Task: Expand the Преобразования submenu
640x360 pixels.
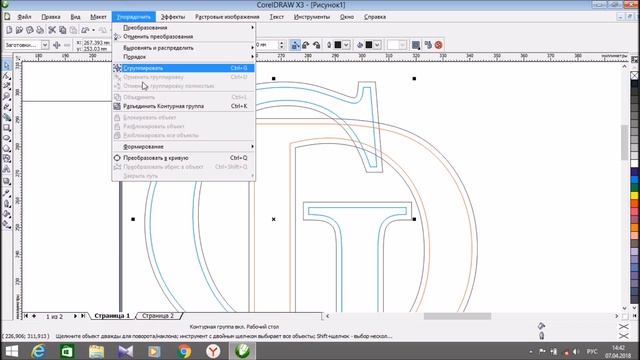Action: click(x=183, y=27)
